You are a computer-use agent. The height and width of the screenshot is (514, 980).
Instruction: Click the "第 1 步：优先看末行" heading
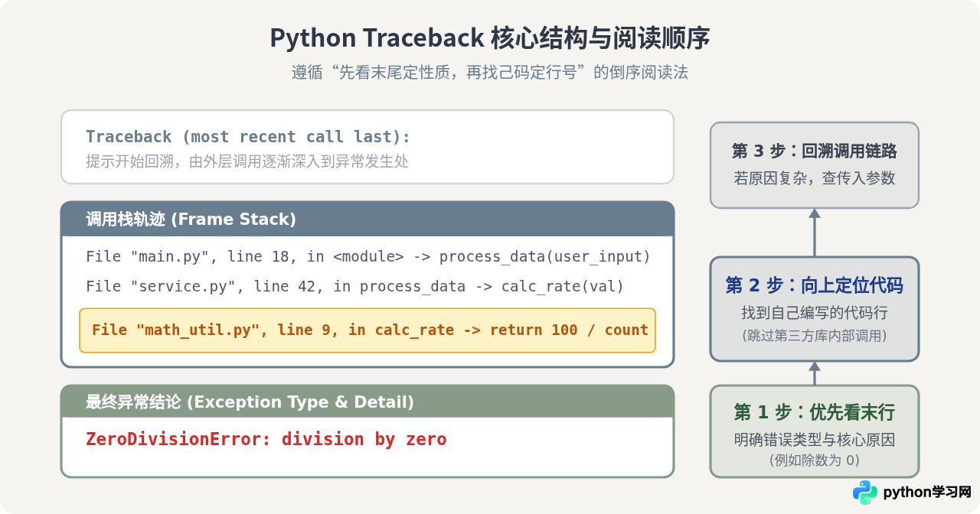tap(815, 412)
